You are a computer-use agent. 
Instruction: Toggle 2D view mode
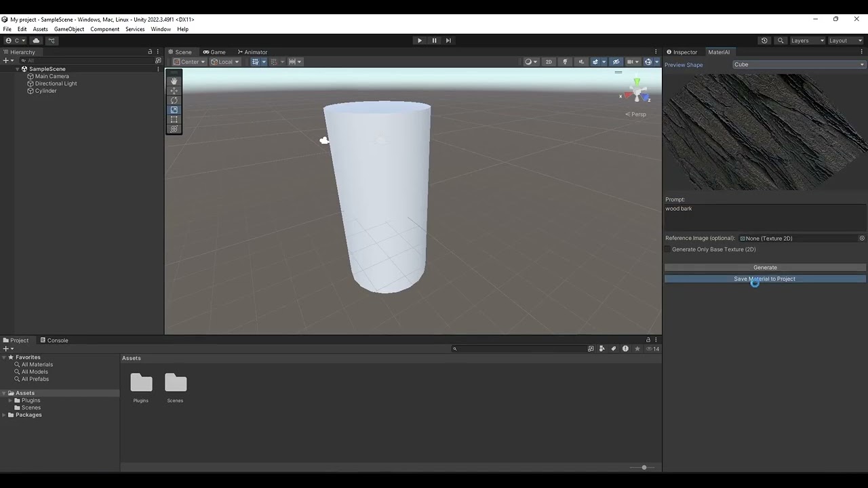549,62
